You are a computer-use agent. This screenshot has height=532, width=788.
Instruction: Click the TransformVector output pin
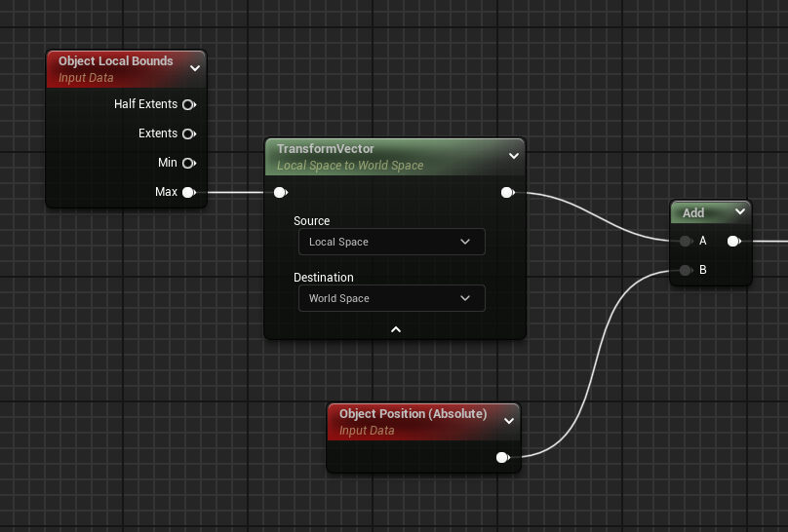pyautogui.click(x=507, y=192)
